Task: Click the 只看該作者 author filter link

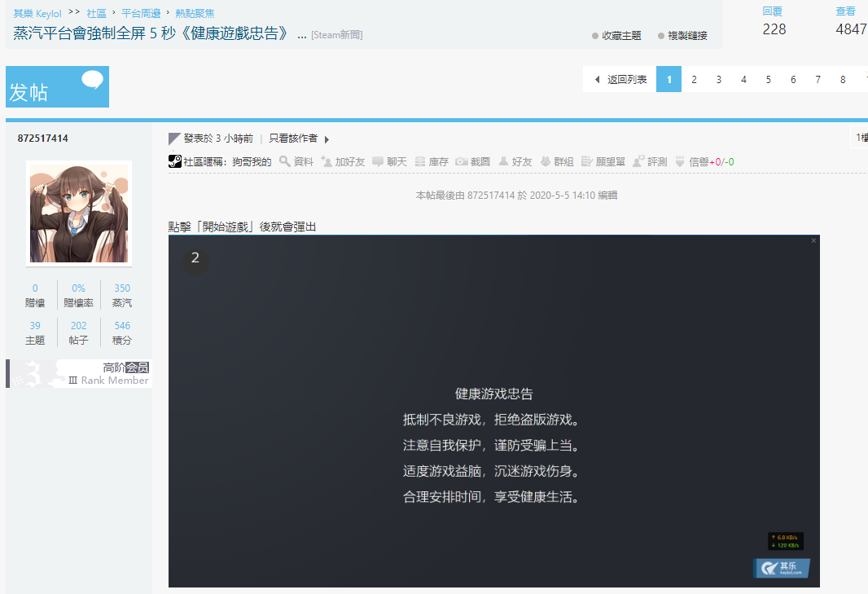Action: click(x=293, y=139)
